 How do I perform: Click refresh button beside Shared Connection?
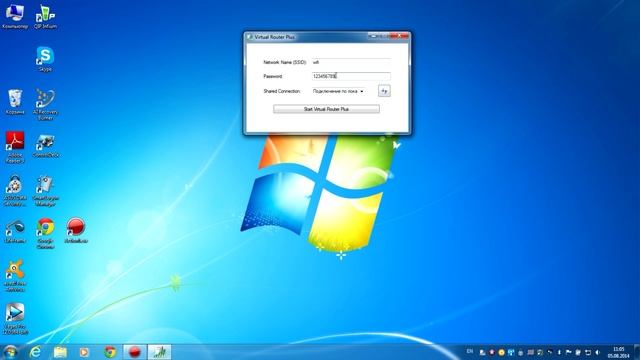384,91
